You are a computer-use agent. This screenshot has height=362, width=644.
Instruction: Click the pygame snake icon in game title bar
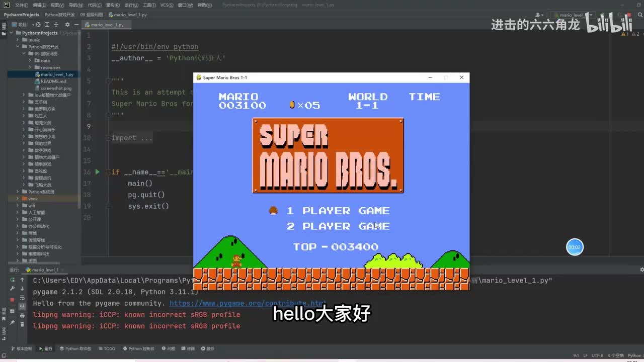tap(199, 77)
